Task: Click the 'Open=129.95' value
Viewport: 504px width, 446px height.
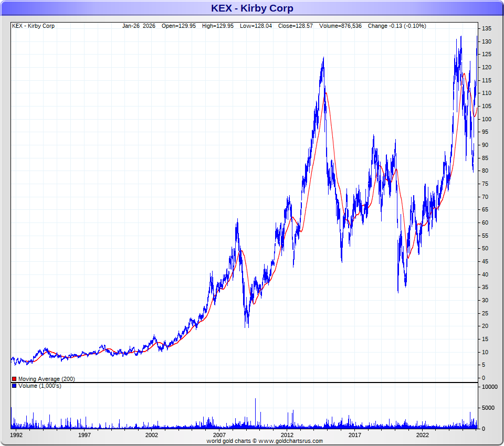Action: [x=178, y=26]
